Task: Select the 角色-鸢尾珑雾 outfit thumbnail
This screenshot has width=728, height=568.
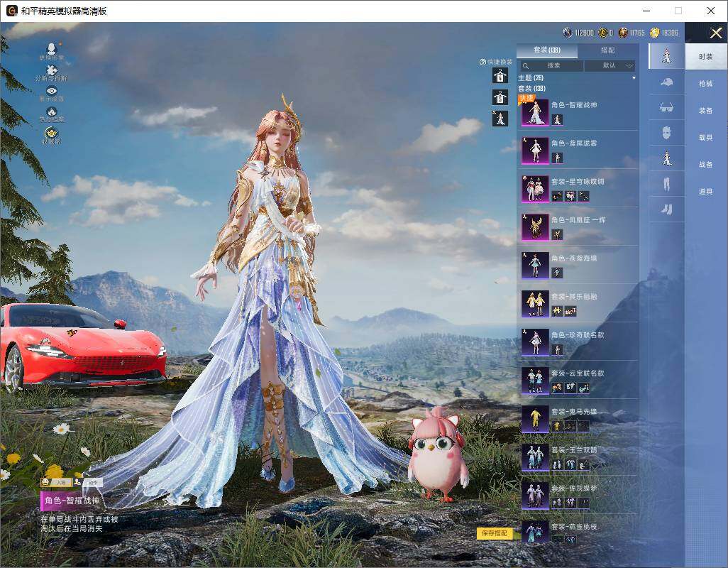Action: point(535,151)
